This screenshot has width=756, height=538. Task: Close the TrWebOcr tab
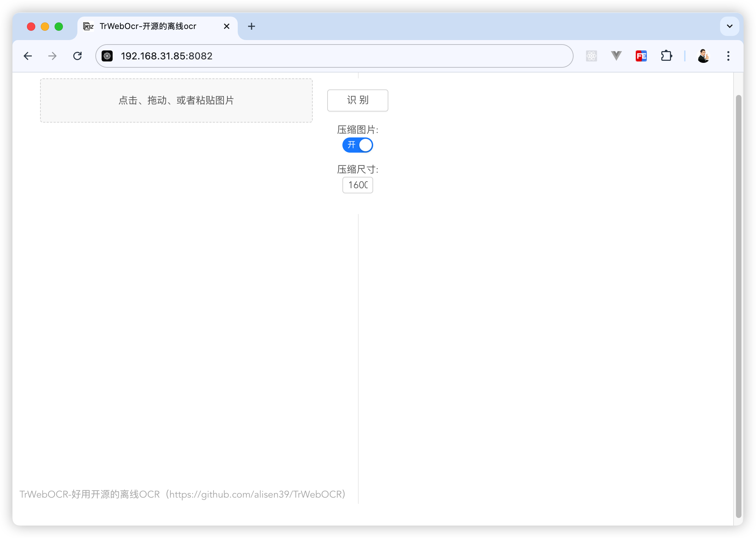point(227,26)
